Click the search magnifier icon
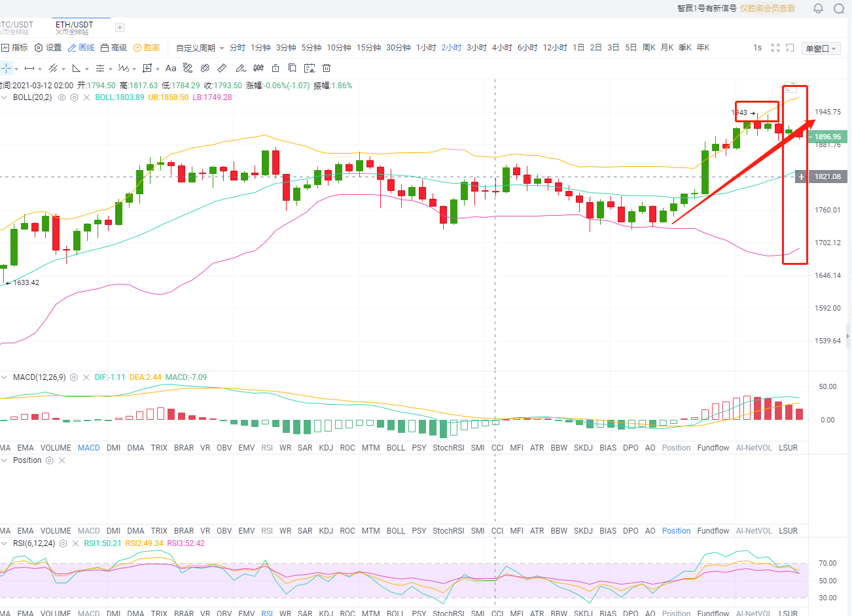 (x=839, y=9)
